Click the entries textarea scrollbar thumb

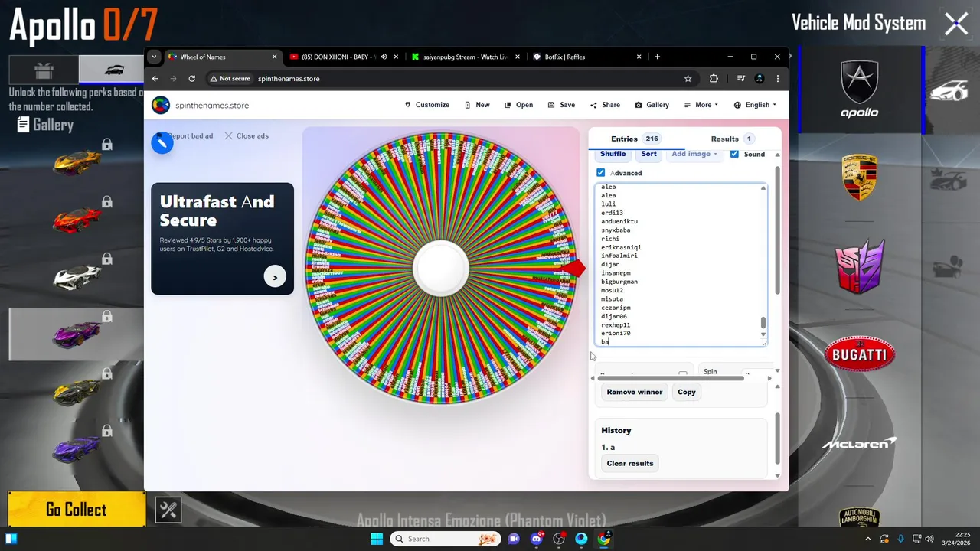[763, 322]
